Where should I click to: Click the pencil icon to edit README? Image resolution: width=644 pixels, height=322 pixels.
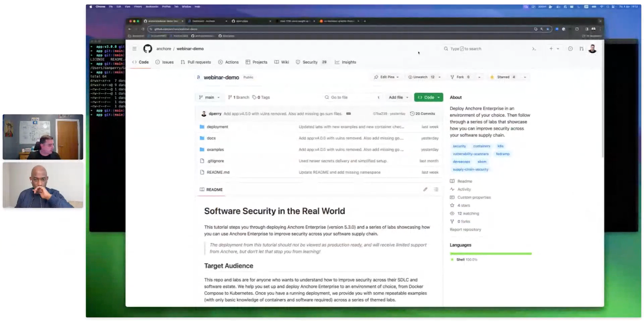coord(425,189)
